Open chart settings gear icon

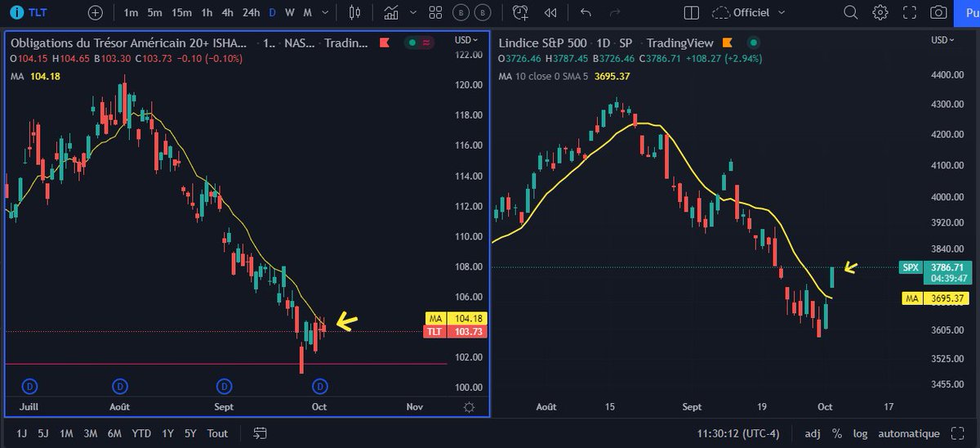880,12
